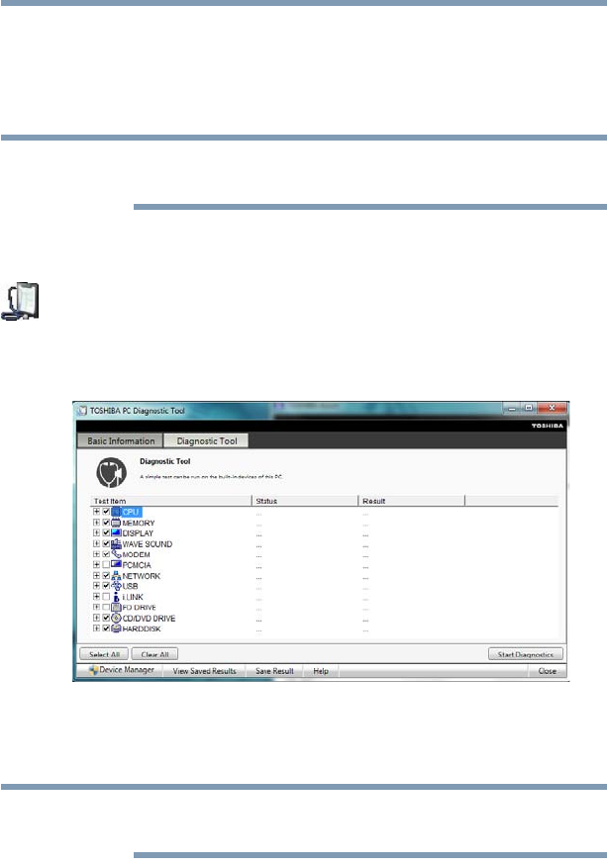Click the TOSHIBA PC Diagnostic Tool title icon
The image size is (607, 868).
click(82, 411)
